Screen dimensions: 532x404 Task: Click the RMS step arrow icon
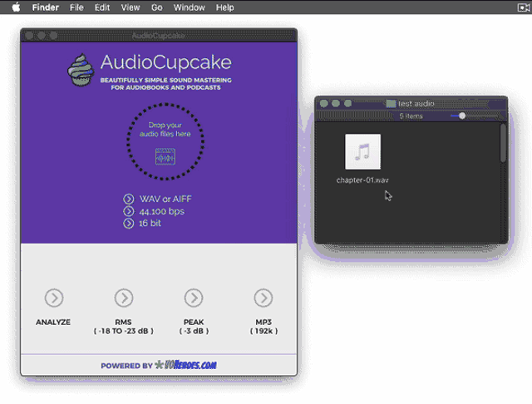pyautogui.click(x=124, y=298)
